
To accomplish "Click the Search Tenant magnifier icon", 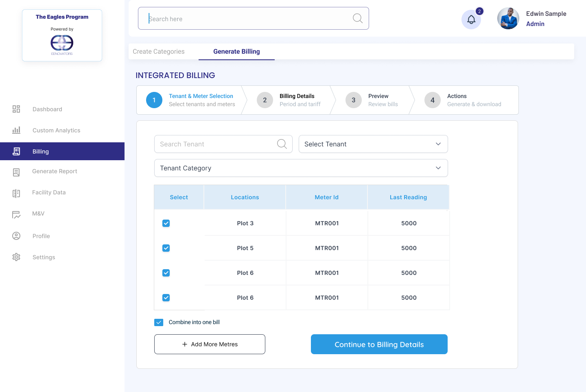I will [x=282, y=144].
